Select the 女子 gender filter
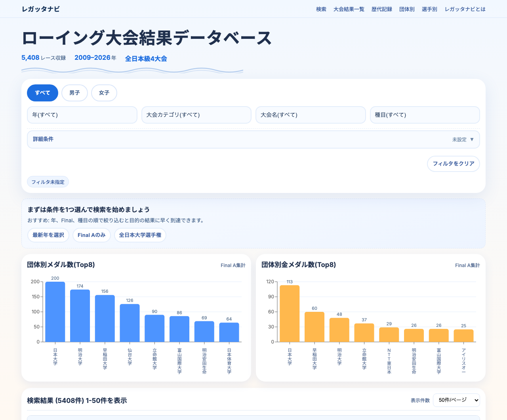This screenshot has width=507, height=420. pyautogui.click(x=104, y=93)
